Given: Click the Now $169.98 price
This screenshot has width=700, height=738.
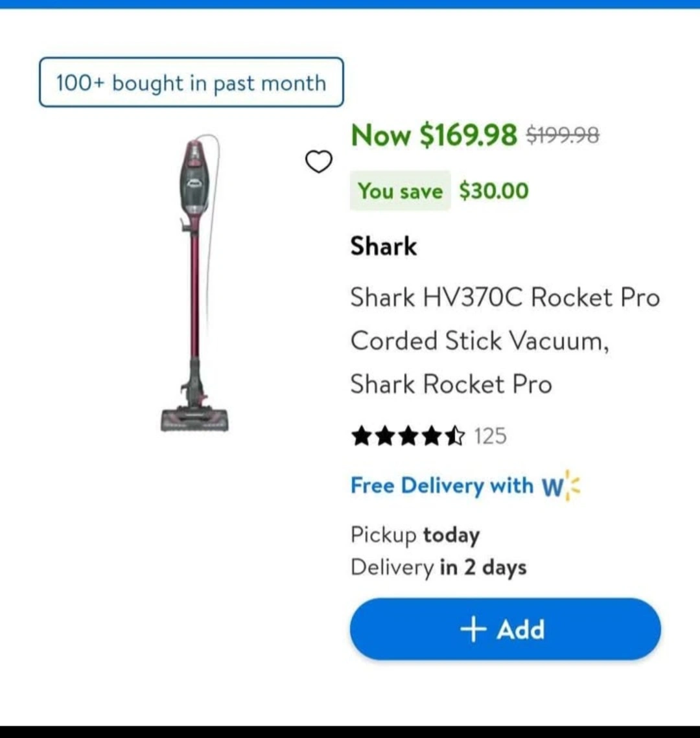Looking at the screenshot, I should [434, 135].
